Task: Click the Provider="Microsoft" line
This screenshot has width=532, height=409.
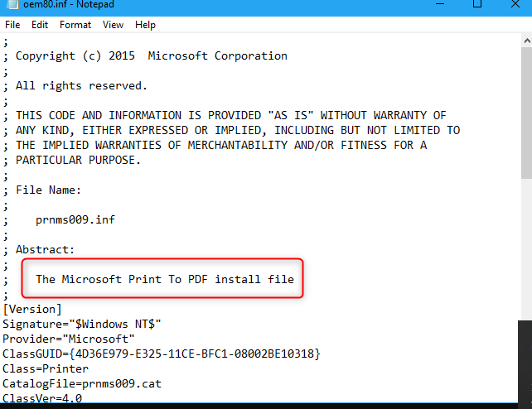Action: tap(69, 339)
